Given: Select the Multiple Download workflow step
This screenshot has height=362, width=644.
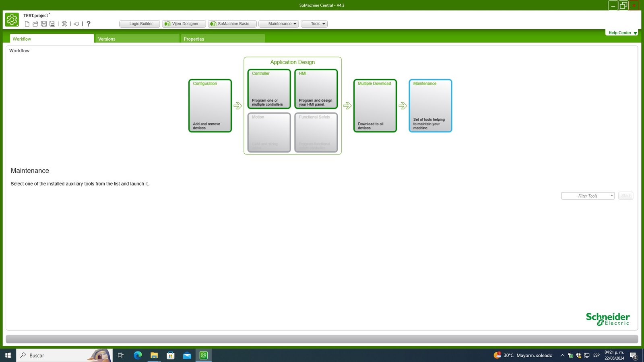Looking at the screenshot, I should [x=375, y=106].
